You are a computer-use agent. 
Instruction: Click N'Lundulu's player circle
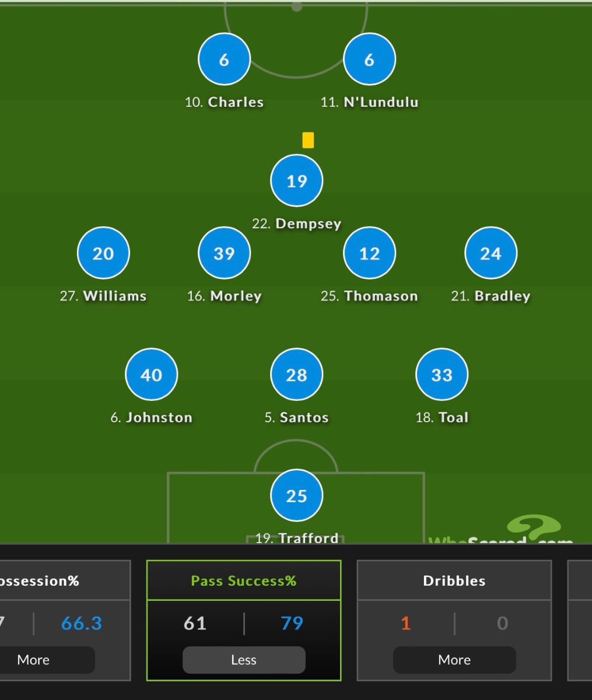tap(369, 60)
